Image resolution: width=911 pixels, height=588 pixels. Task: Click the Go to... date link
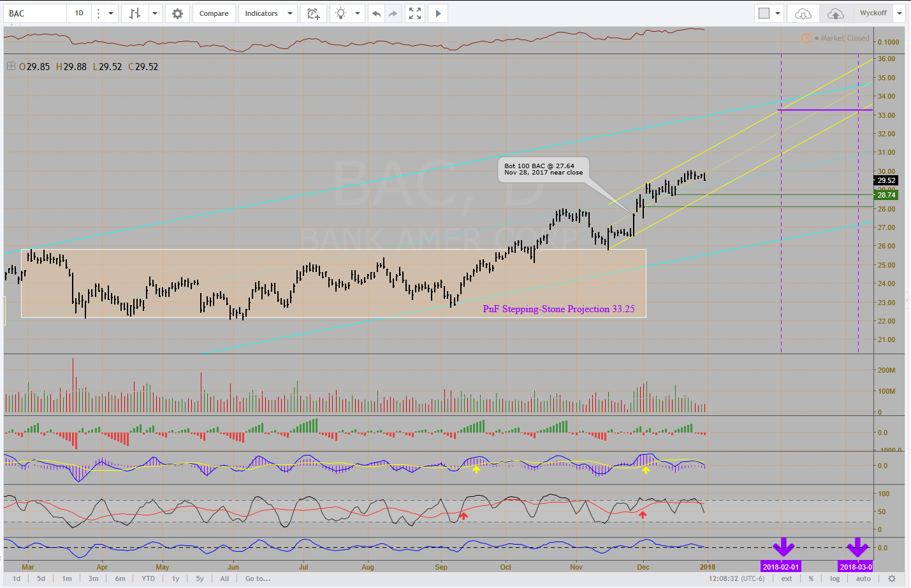coord(258,578)
